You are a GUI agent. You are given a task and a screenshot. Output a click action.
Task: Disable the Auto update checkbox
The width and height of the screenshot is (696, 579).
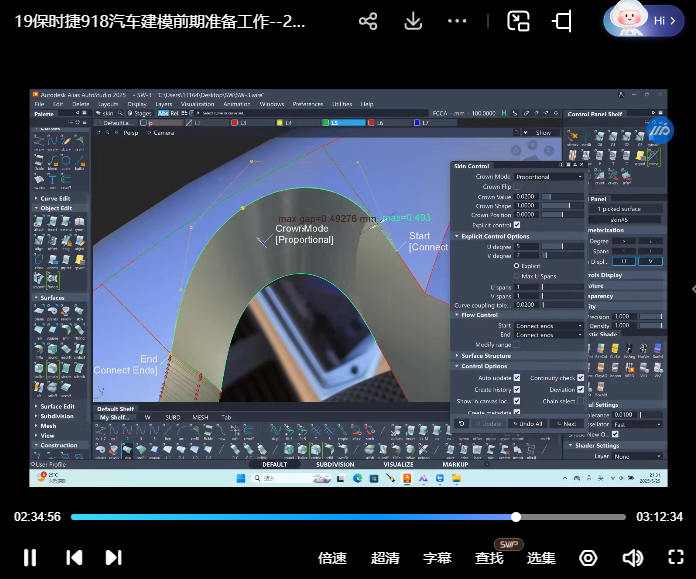click(517, 378)
